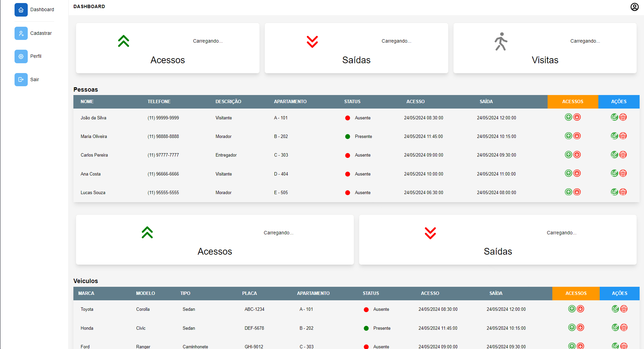
Task: Edit Carlos Pereira's record
Action: (x=615, y=155)
